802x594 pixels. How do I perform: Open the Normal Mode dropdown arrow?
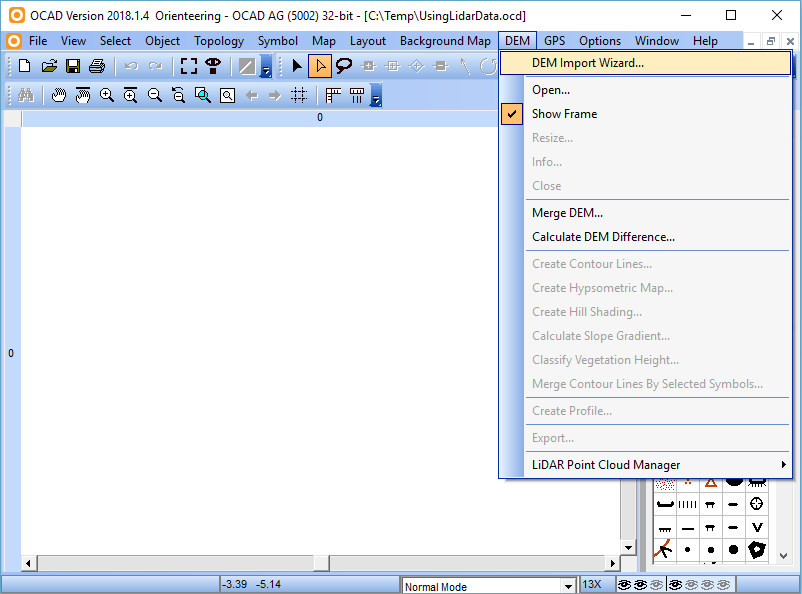pyautogui.click(x=568, y=586)
